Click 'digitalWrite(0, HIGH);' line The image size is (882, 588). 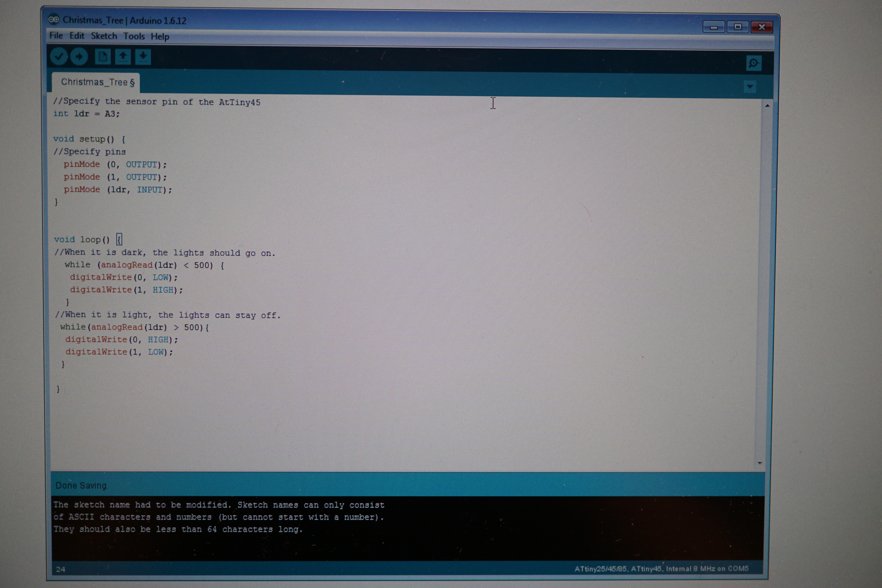(122, 339)
